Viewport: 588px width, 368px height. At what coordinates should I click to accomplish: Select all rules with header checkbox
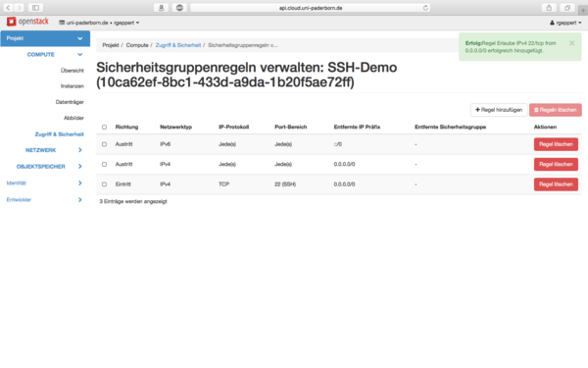point(104,127)
